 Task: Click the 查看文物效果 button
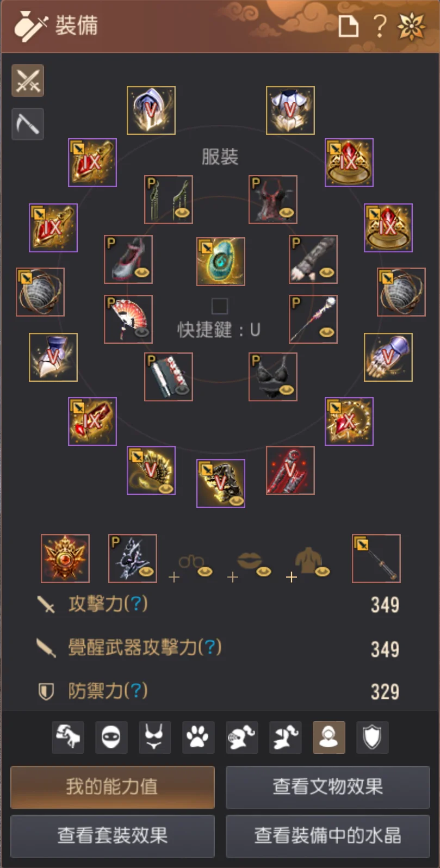328,787
